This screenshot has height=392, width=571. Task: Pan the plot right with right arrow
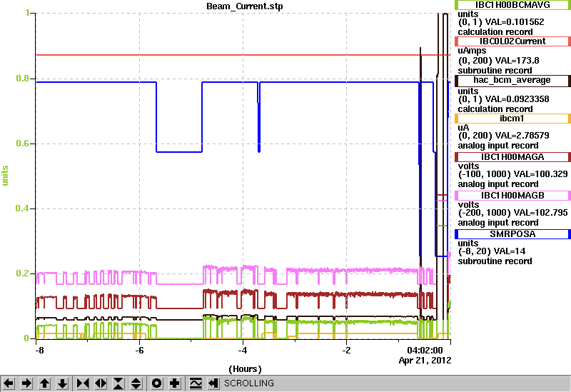pyautogui.click(x=26, y=383)
